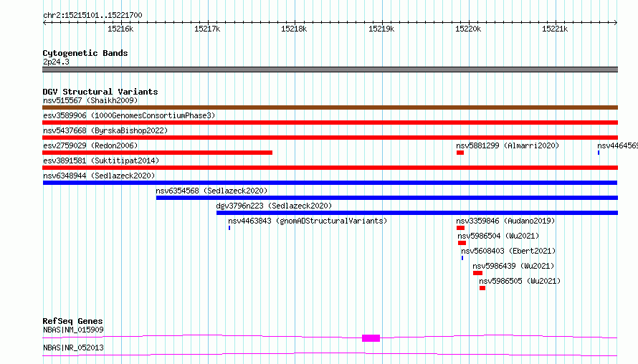The height and width of the screenshot is (364, 638).
Task: Click the nsv5986439 (Wu2021) red marker
Action: point(477,273)
